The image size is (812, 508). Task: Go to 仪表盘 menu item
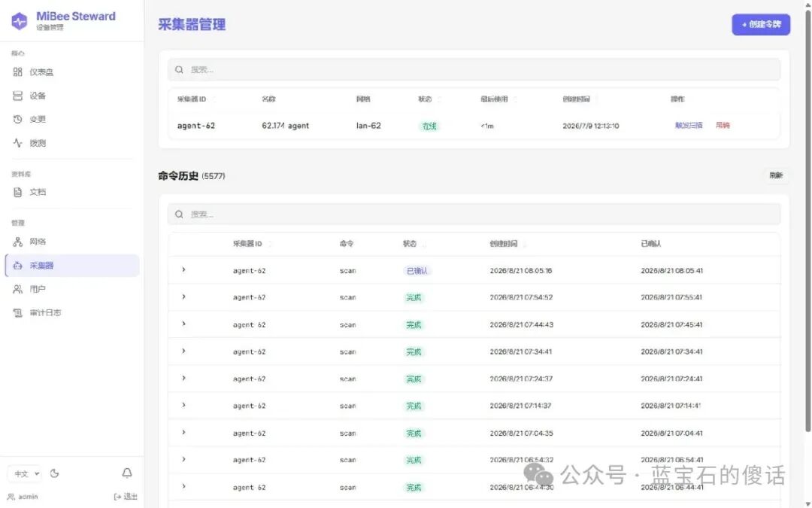point(72,72)
